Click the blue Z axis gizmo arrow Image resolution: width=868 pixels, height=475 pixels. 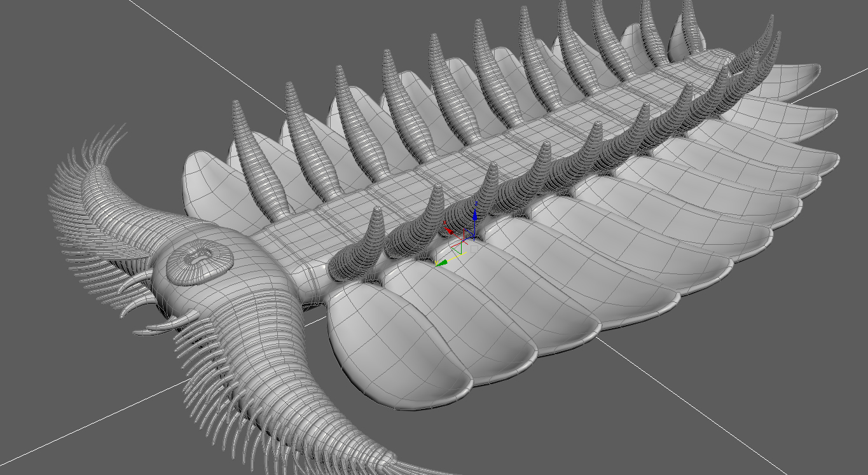click(475, 215)
